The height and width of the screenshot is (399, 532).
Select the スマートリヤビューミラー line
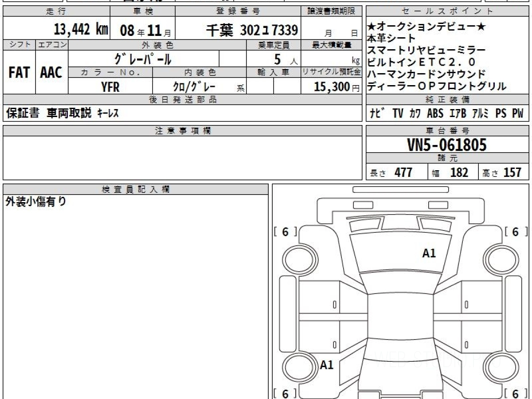point(426,50)
